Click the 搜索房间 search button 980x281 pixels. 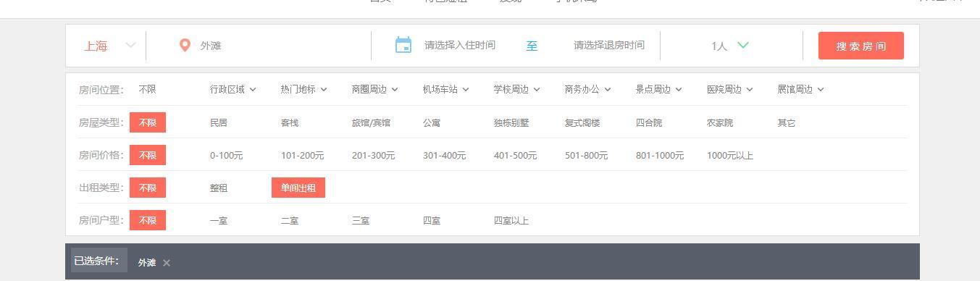[x=861, y=46]
